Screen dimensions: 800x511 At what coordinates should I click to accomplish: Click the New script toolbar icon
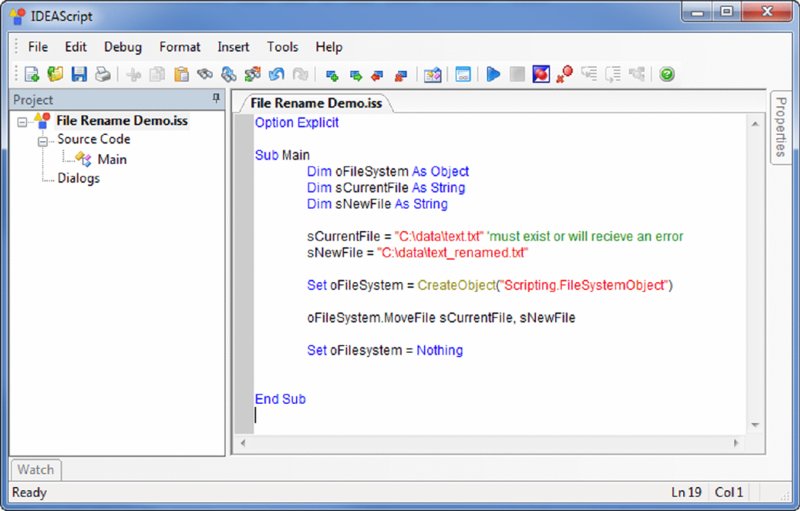click(x=32, y=74)
